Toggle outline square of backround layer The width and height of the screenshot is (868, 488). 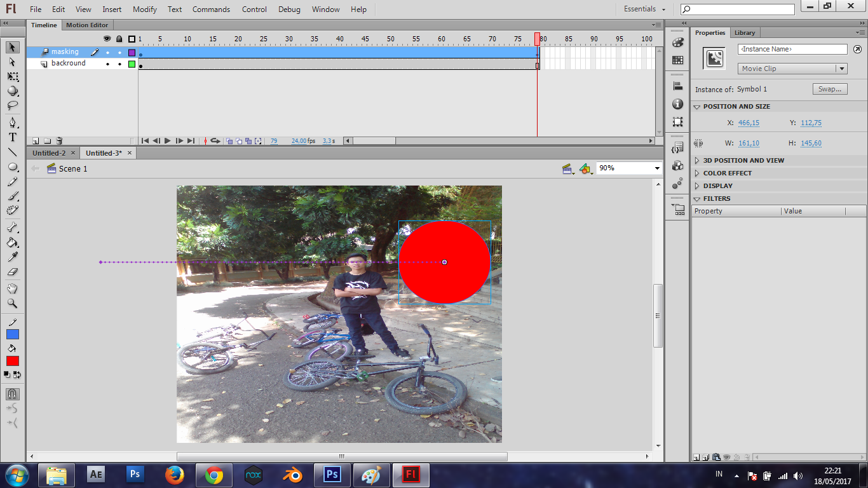coord(132,64)
